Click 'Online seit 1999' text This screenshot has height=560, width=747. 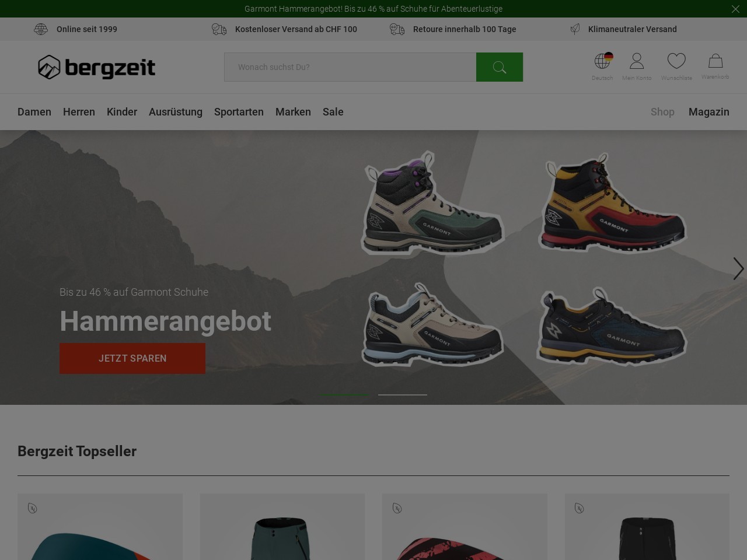[x=87, y=29]
